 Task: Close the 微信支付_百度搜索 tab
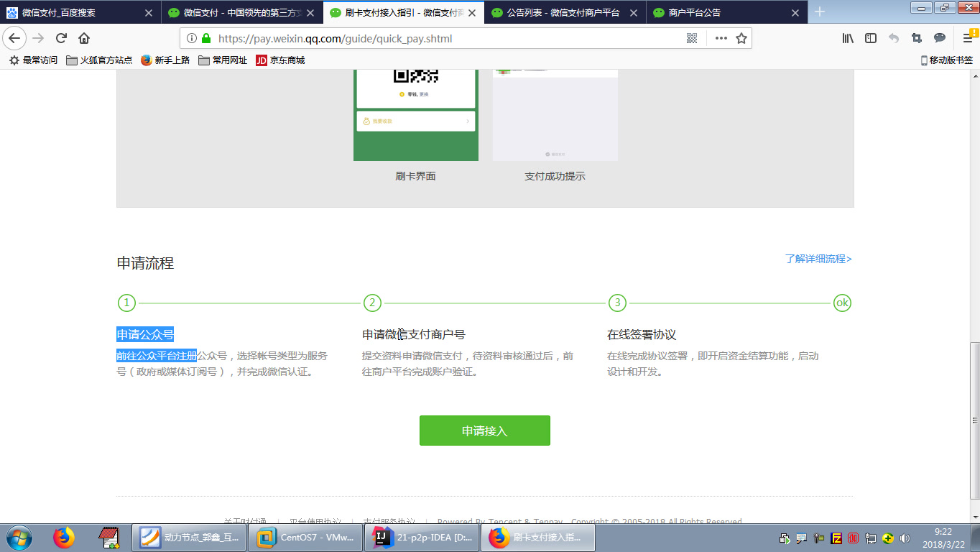tap(148, 13)
